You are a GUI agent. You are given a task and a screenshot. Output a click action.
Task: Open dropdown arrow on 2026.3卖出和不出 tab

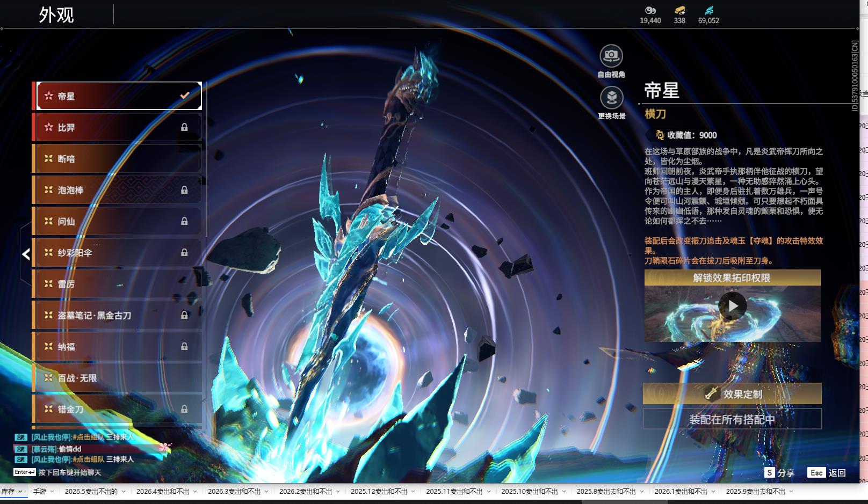point(266,492)
